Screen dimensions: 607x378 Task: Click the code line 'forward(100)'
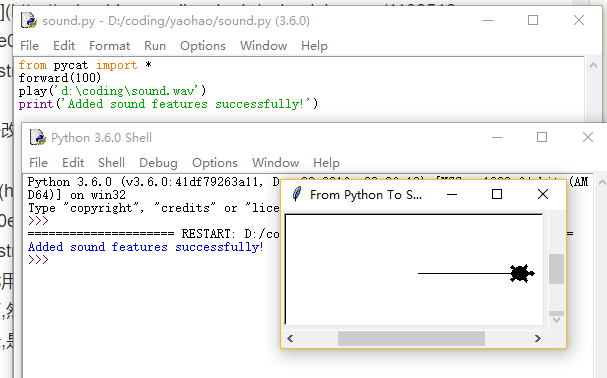coord(60,78)
